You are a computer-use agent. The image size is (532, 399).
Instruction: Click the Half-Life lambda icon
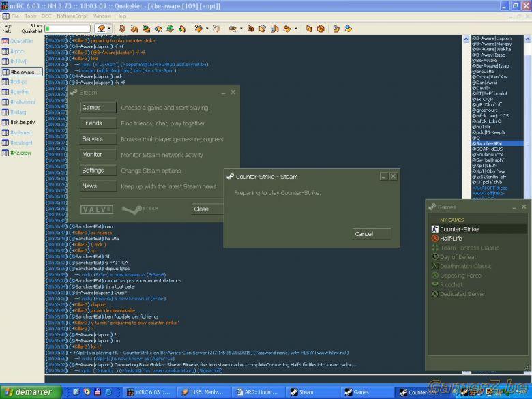click(x=434, y=239)
